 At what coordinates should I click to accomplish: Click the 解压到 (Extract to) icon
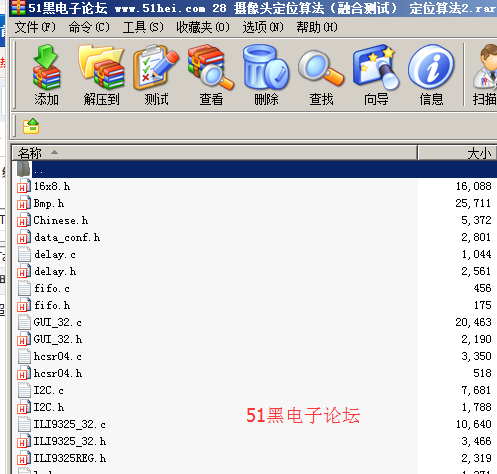click(101, 75)
